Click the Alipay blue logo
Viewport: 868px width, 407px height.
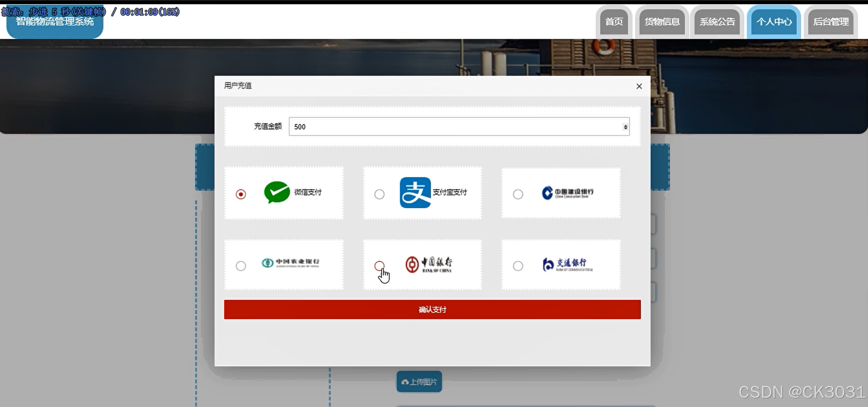pyautogui.click(x=415, y=192)
